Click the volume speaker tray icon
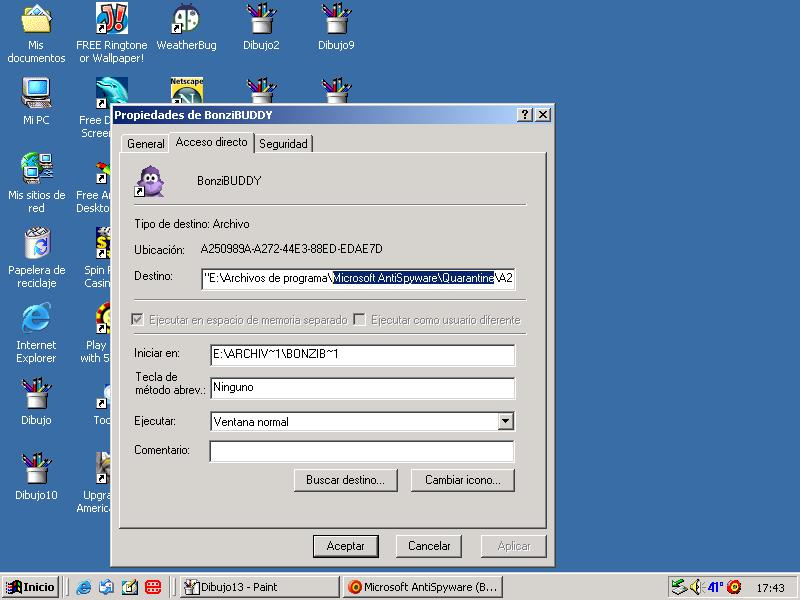 tap(696, 587)
